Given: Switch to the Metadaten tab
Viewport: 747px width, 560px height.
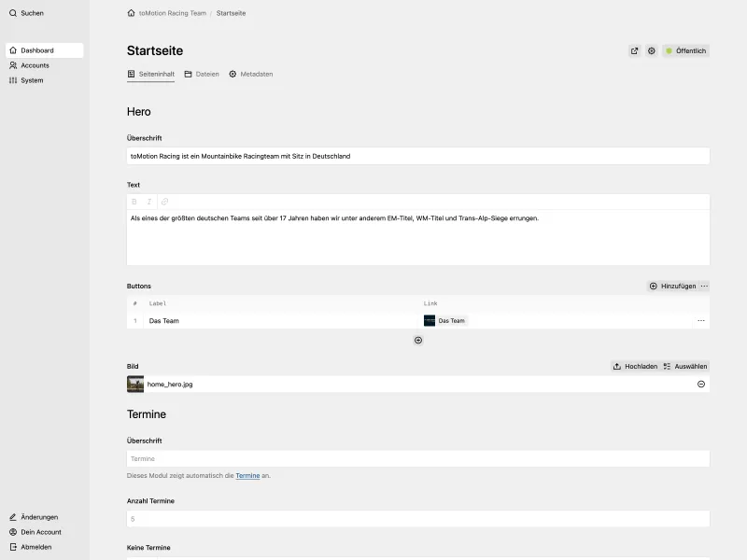Looking at the screenshot, I should pos(252,73).
